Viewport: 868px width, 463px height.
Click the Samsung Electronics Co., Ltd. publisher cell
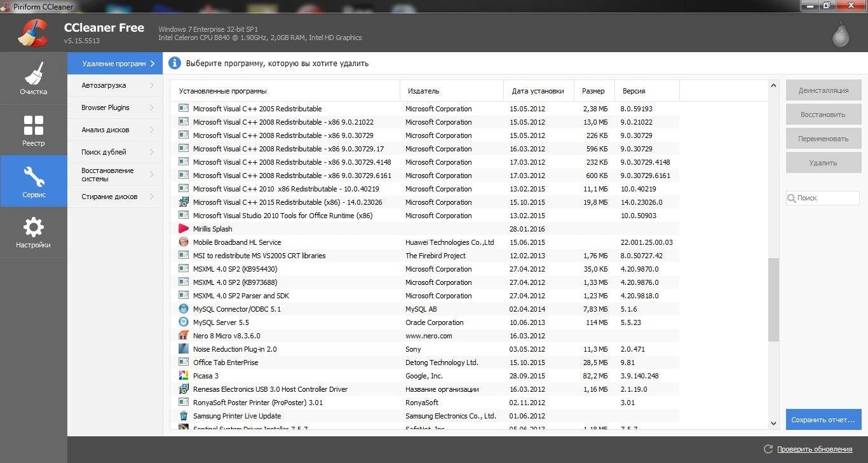tap(451, 416)
